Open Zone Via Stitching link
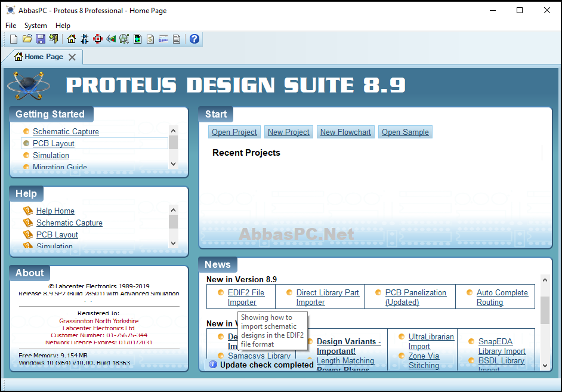Viewport: 562px width, 392px height. (x=424, y=360)
